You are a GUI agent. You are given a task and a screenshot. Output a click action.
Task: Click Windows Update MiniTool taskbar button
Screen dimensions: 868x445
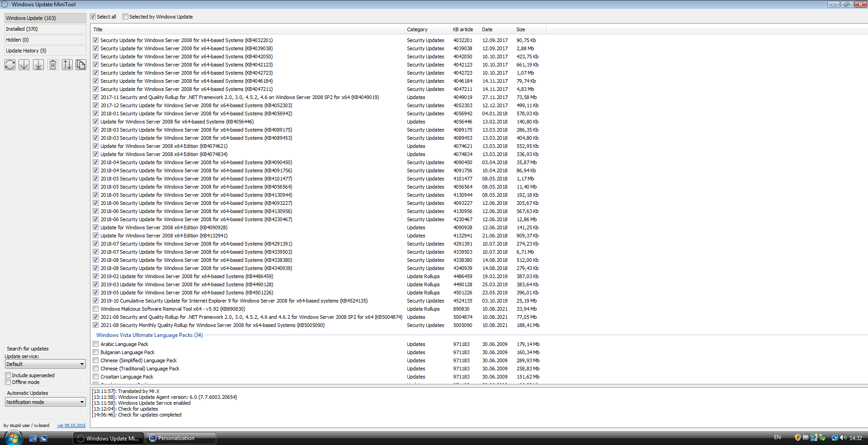click(108, 438)
